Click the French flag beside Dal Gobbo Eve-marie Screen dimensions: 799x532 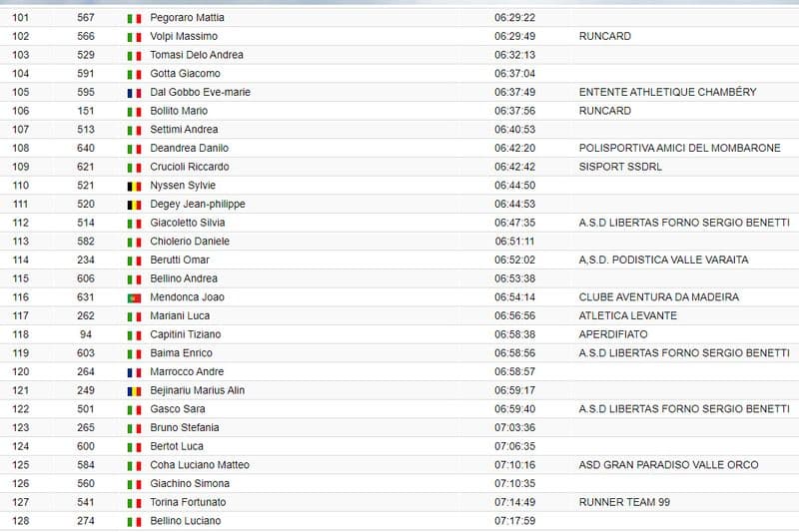(x=134, y=93)
